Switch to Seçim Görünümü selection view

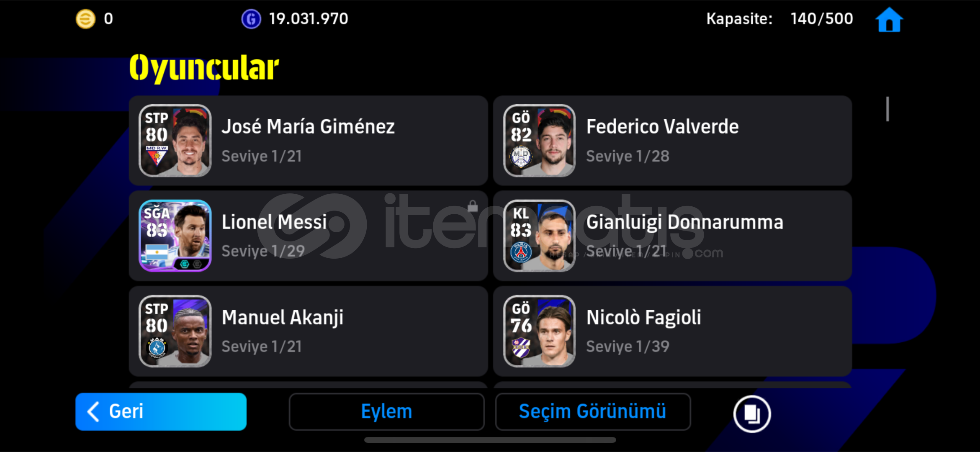[x=593, y=411]
